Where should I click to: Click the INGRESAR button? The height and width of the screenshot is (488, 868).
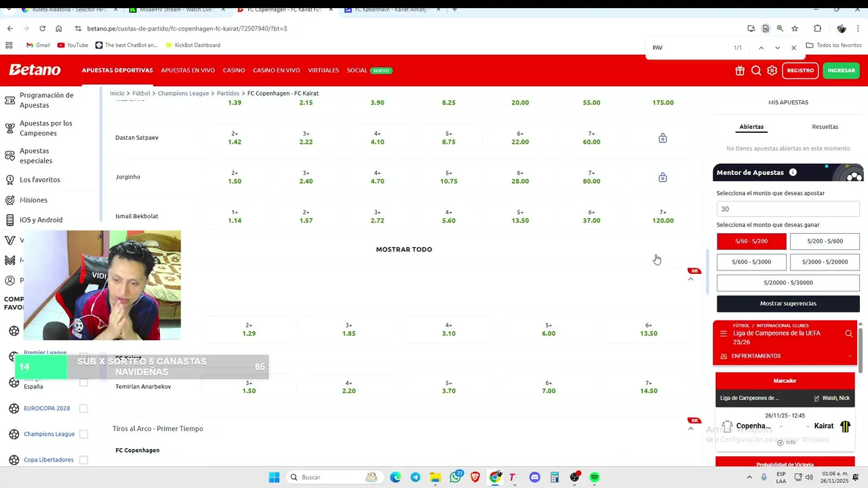pos(841,70)
